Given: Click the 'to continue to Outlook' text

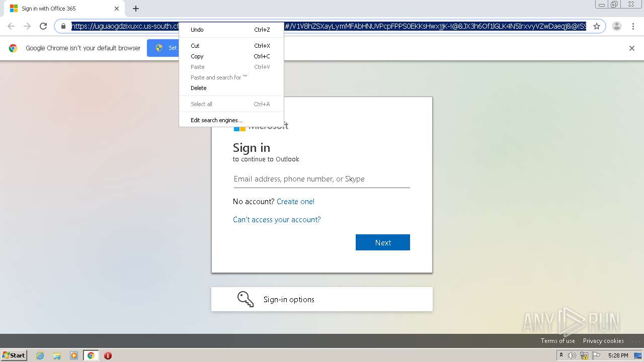Looking at the screenshot, I should [266, 159].
